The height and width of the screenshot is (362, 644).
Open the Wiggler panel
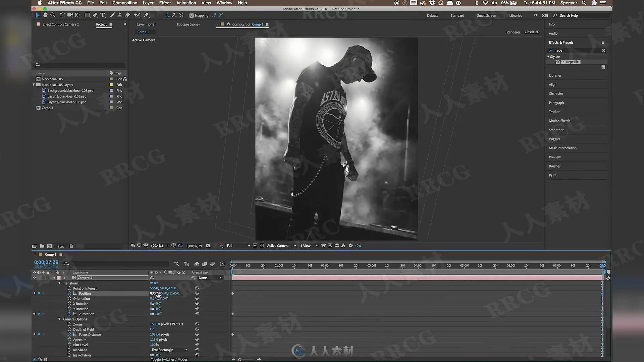tap(554, 139)
